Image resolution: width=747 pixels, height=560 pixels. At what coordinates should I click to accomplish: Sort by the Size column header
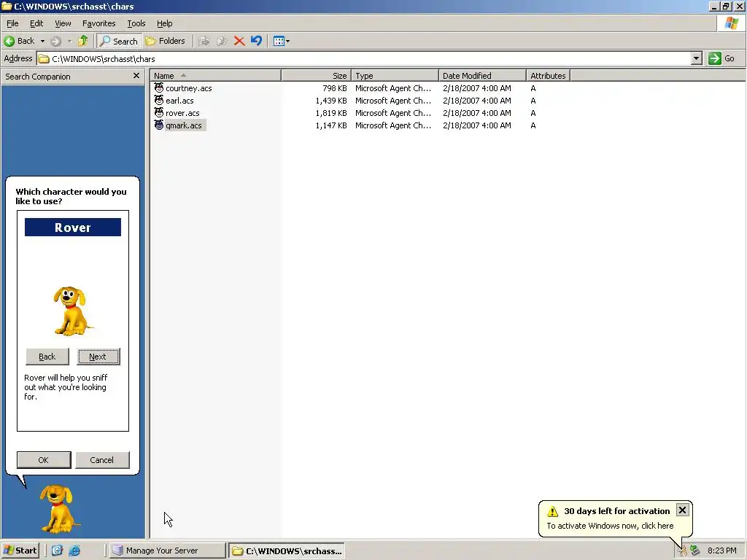pyautogui.click(x=317, y=76)
